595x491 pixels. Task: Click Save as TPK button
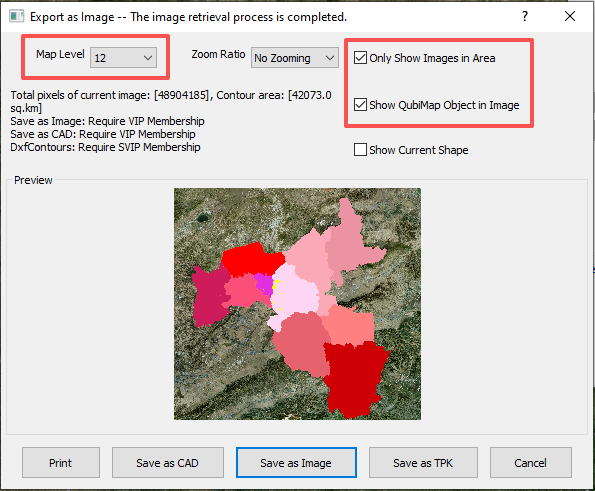click(x=423, y=463)
